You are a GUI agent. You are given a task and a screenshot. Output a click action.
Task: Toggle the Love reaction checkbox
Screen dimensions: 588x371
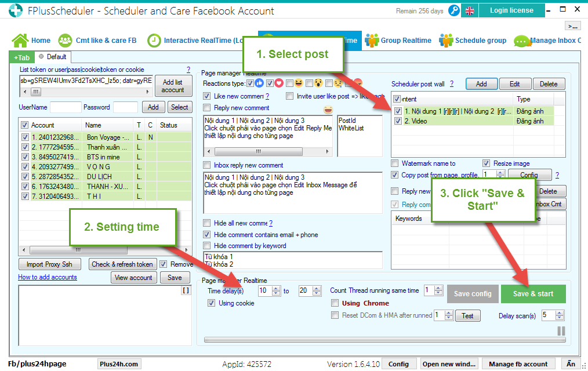pos(270,83)
